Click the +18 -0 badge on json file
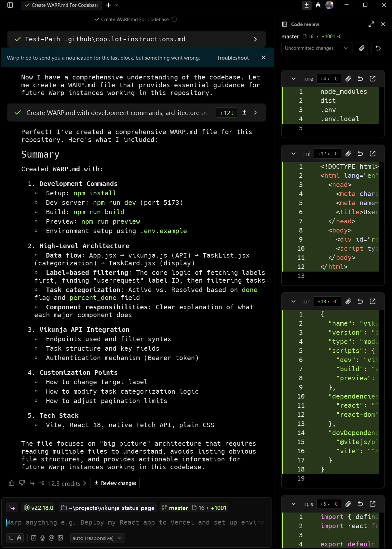This screenshot has width=392, height=549. point(328,301)
